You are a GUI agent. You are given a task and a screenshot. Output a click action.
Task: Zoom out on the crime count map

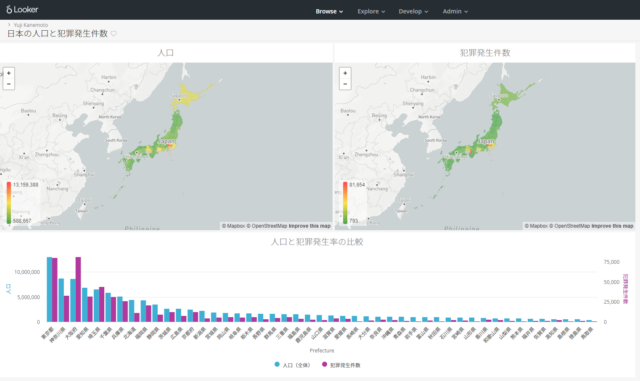click(x=345, y=84)
